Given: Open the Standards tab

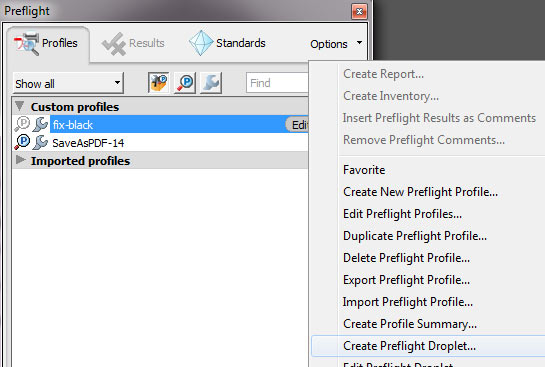Looking at the screenshot, I should tap(228, 43).
